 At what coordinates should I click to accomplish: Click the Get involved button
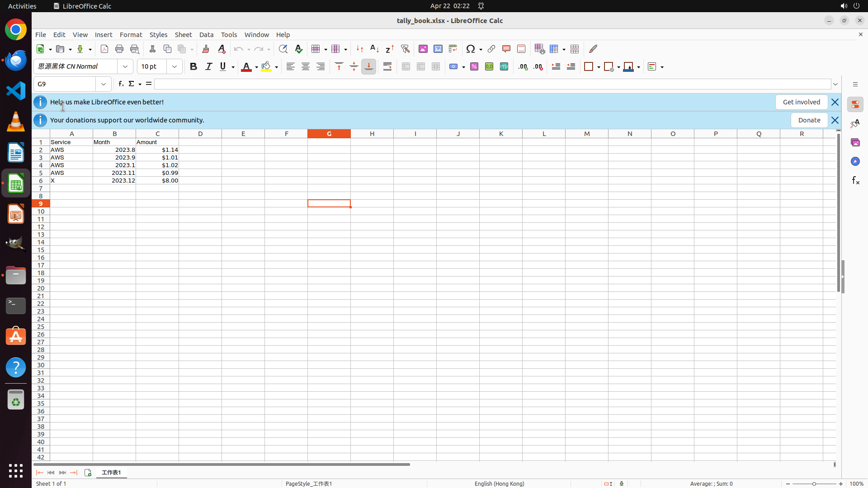coord(801,102)
